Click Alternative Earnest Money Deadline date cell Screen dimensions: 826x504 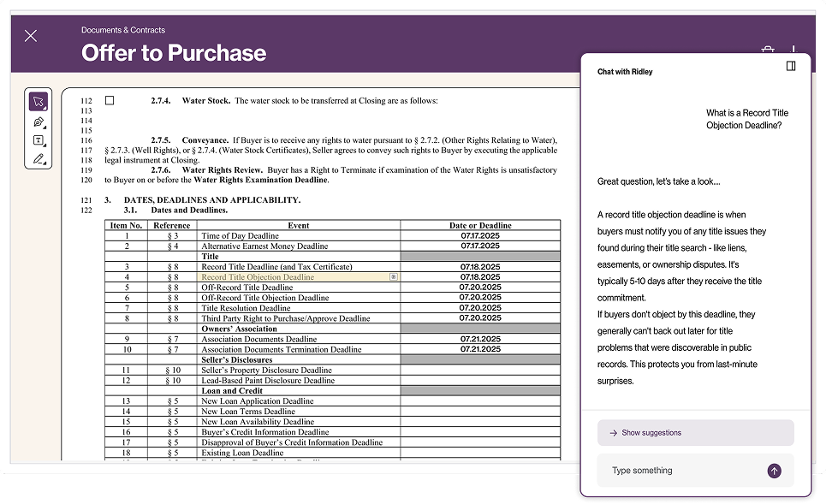point(480,246)
